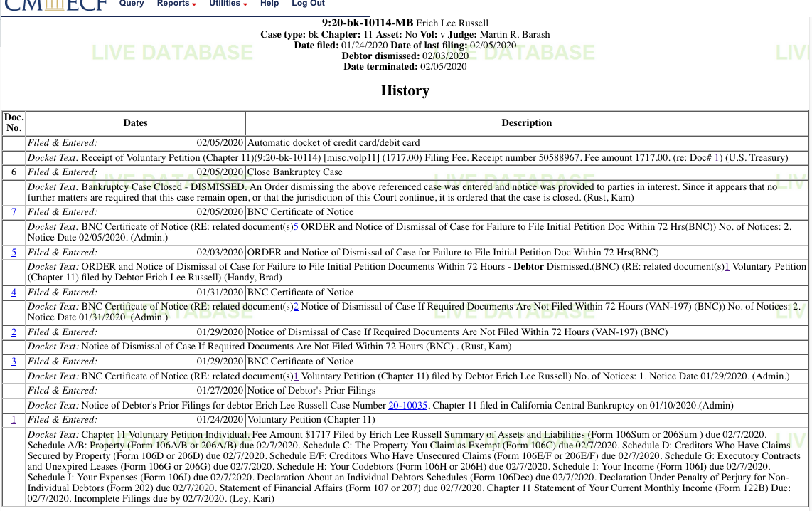Open related document 1 link in the 01/29/2020 BNC Certificate text

pyautogui.click(x=297, y=376)
